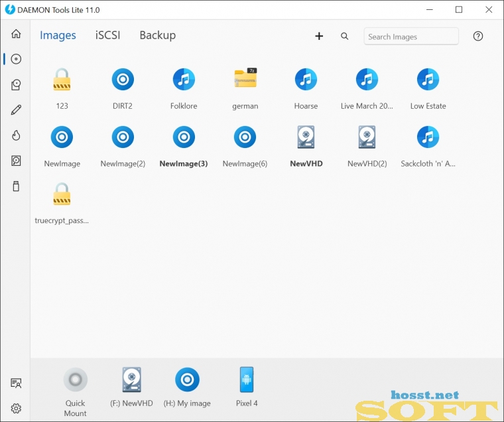Focus the Search Images field
This screenshot has height=422, width=504.
[411, 36]
